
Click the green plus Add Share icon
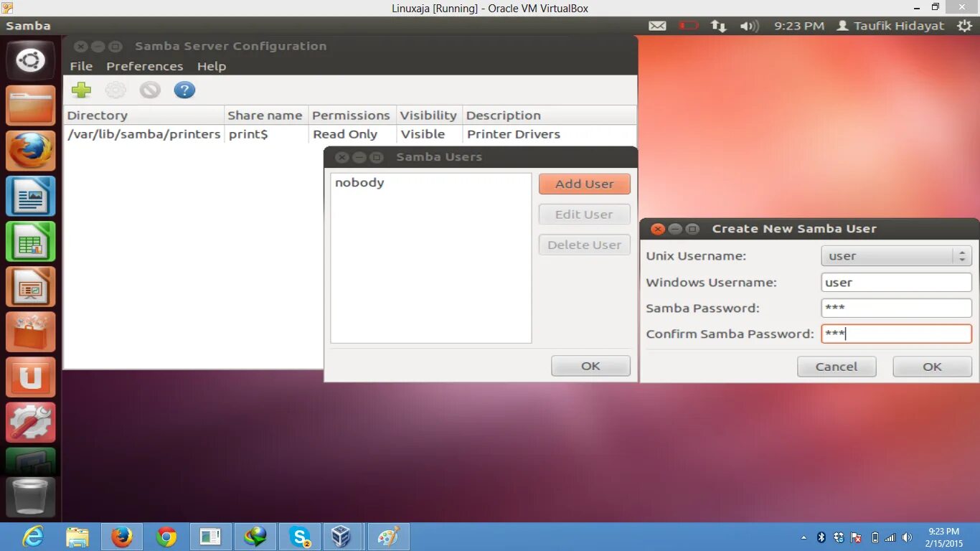click(x=81, y=90)
